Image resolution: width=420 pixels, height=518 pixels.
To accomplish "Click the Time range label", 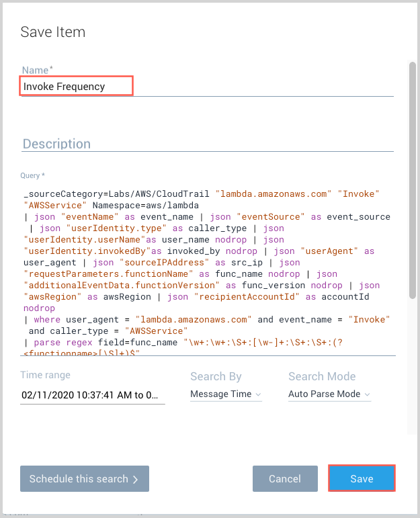I will 45,375.
